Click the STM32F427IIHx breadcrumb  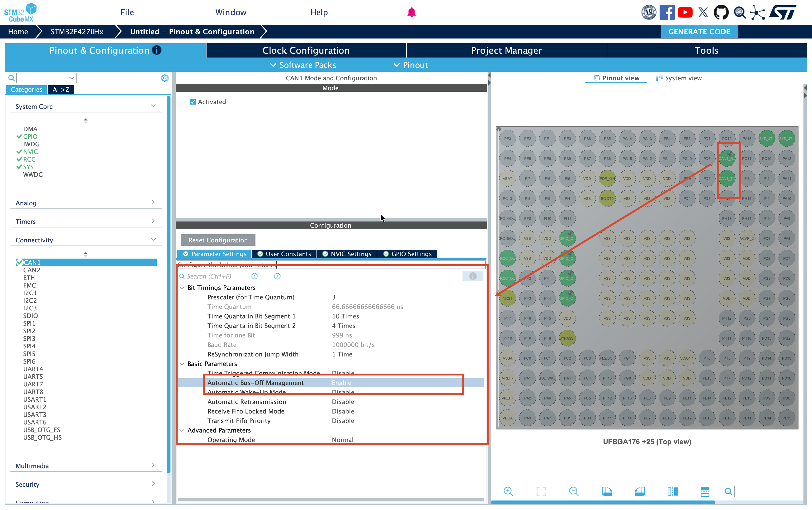tap(77, 32)
